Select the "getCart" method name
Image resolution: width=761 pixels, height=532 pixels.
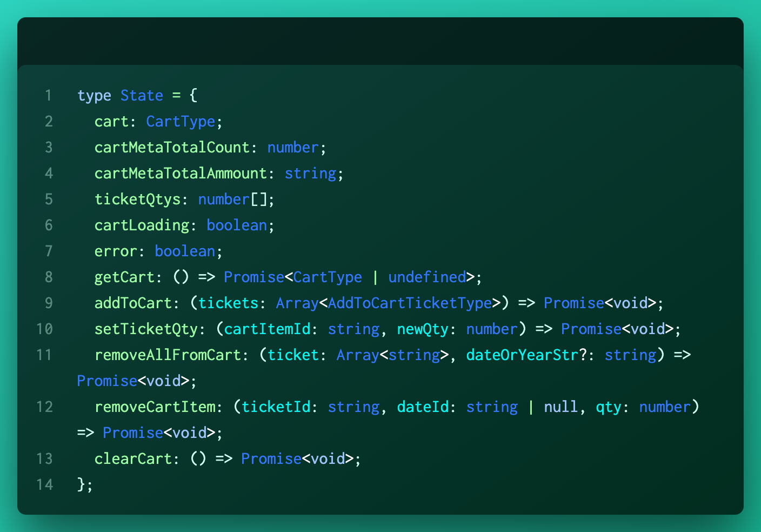(x=124, y=277)
